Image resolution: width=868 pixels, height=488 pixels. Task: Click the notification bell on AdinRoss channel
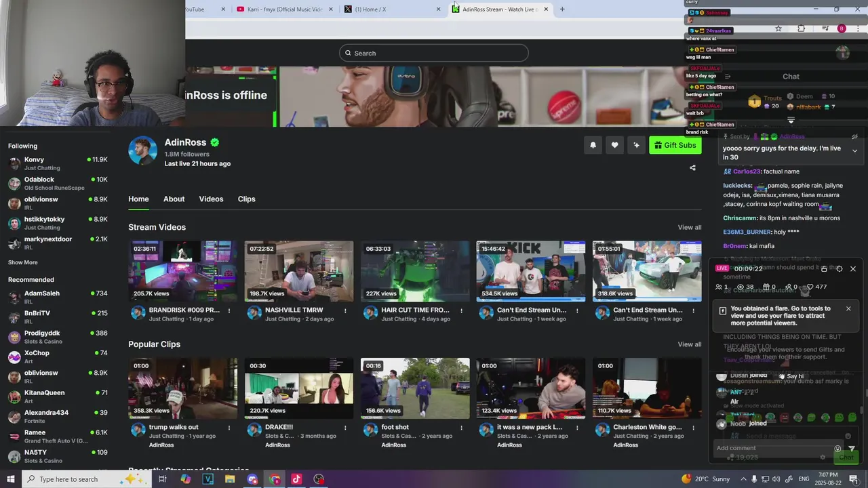coord(593,145)
